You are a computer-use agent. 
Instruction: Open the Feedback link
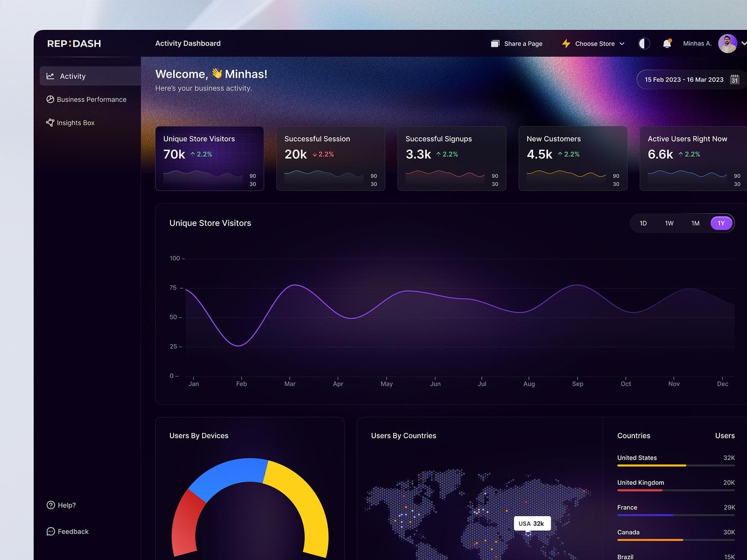[x=68, y=532]
